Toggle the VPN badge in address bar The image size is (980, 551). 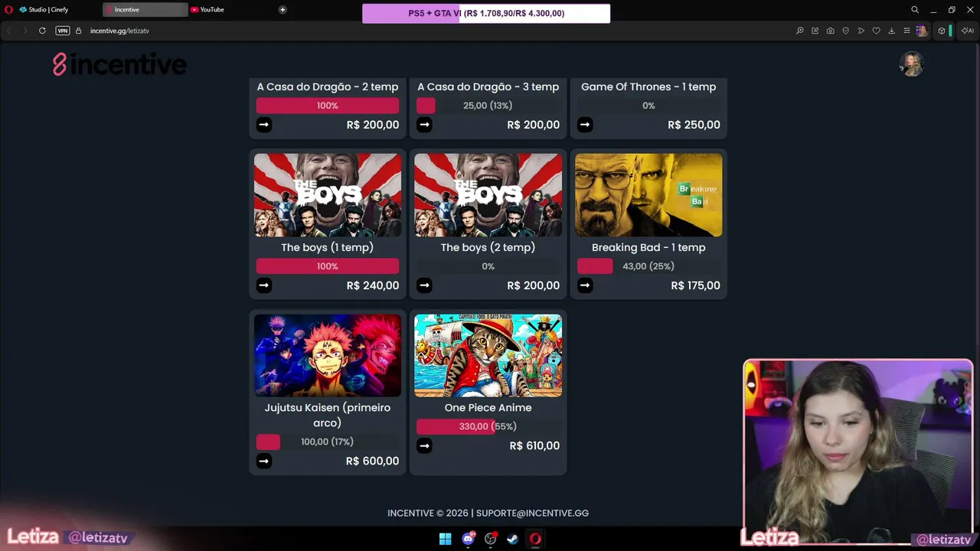63,31
